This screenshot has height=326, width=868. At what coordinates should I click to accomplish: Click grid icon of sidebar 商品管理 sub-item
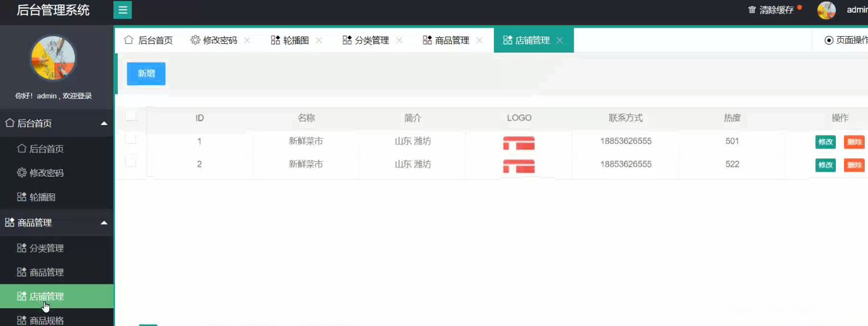coord(22,272)
